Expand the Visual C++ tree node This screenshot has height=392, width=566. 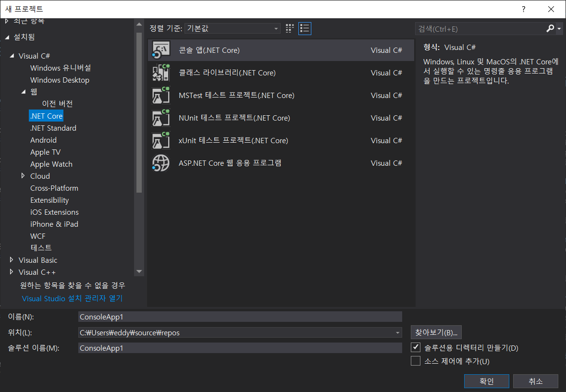(12, 272)
